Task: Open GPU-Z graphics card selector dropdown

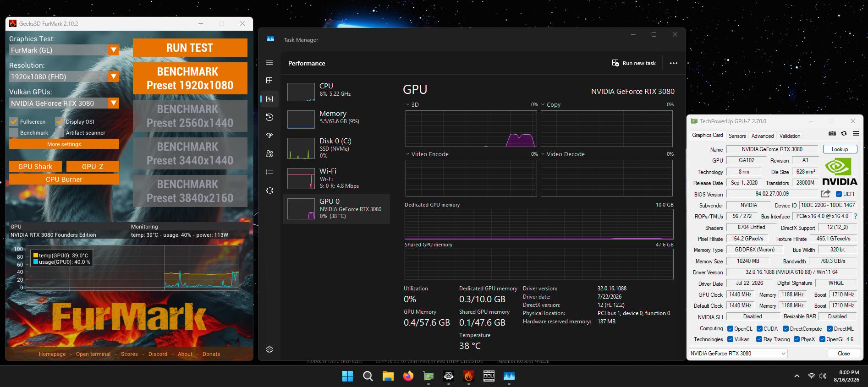Action: point(738,353)
